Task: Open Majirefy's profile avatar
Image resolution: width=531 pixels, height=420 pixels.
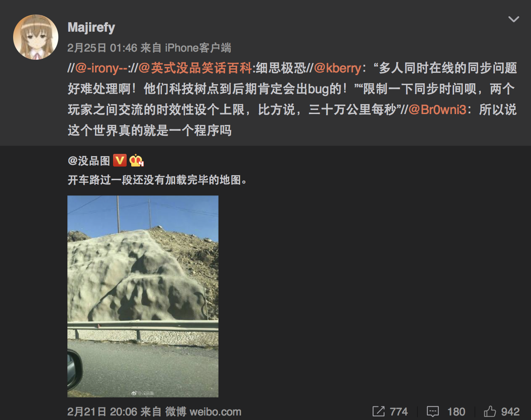Action: (x=36, y=37)
